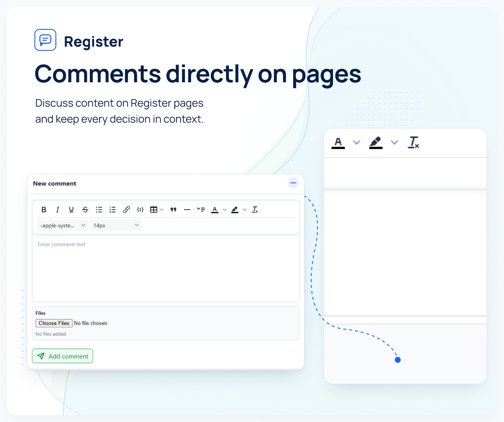This screenshot has width=504, height=422.
Task: Click the 'No file chosen' text
Action: (91, 323)
